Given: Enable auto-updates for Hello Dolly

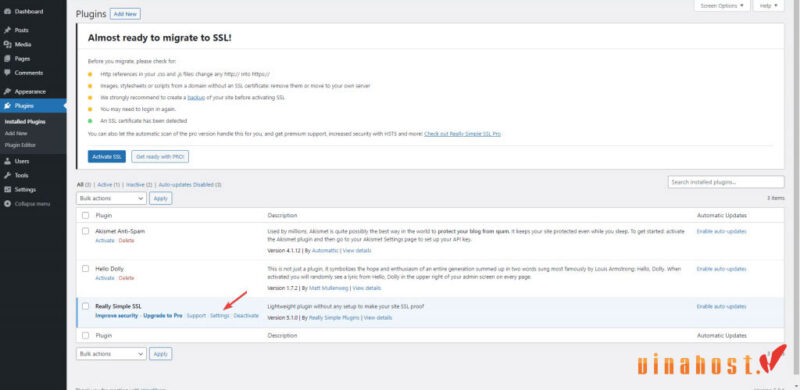Looking at the screenshot, I should [x=721, y=269].
